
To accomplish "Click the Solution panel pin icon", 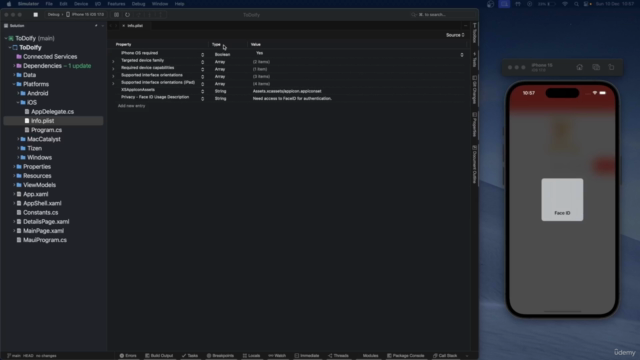I will pos(96,26).
